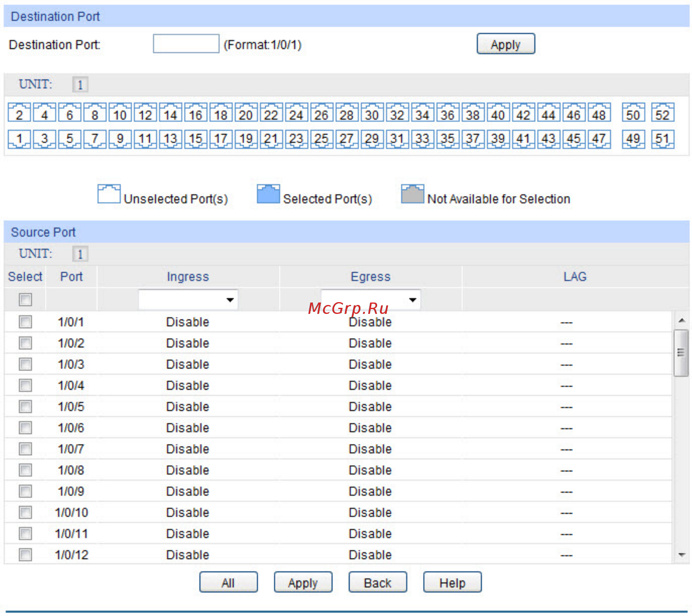Viewport: 692px width, 616px height.
Task: Choose port 10 icon in the port grid
Action: [x=120, y=113]
